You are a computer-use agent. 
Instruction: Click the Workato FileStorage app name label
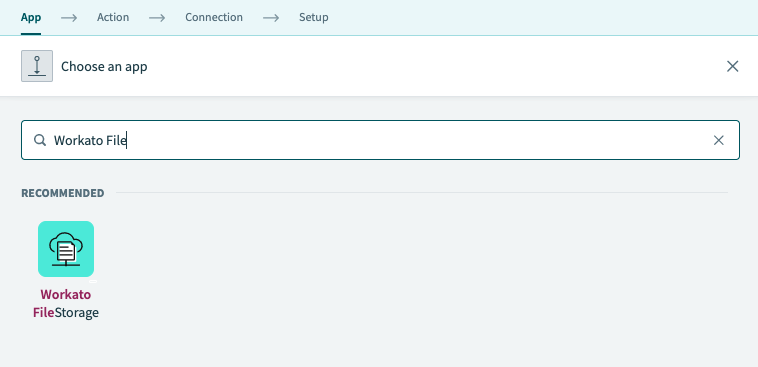click(x=66, y=304)
